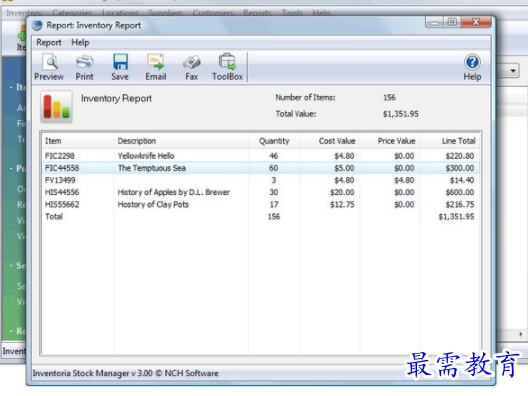Click the $220.80 line total
The height and width of the screenshot is (396, 528).
point(460,156)
